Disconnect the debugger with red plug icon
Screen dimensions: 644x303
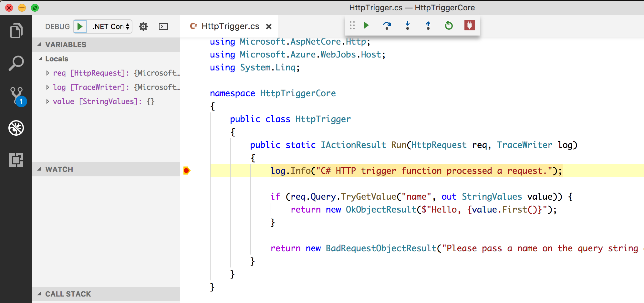[469, 26]
